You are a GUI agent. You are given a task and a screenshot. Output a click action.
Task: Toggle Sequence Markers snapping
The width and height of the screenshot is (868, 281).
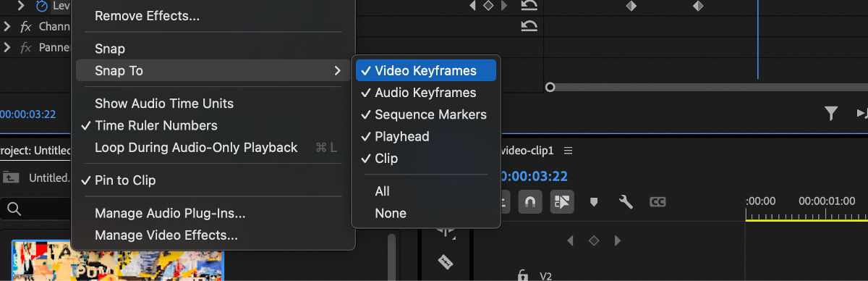(426, 114)
